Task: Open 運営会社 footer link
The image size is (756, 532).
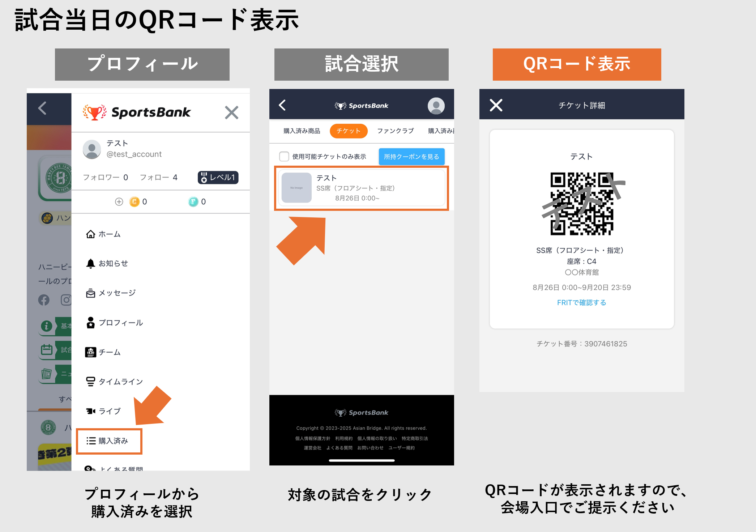Action: click(313, 448)
